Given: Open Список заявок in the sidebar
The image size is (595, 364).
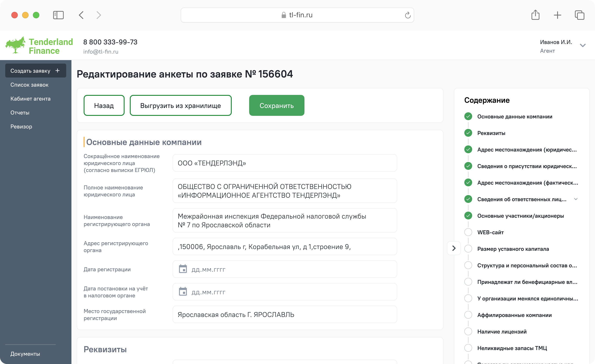Looking at the screenshot, I should tap(29, 85).
